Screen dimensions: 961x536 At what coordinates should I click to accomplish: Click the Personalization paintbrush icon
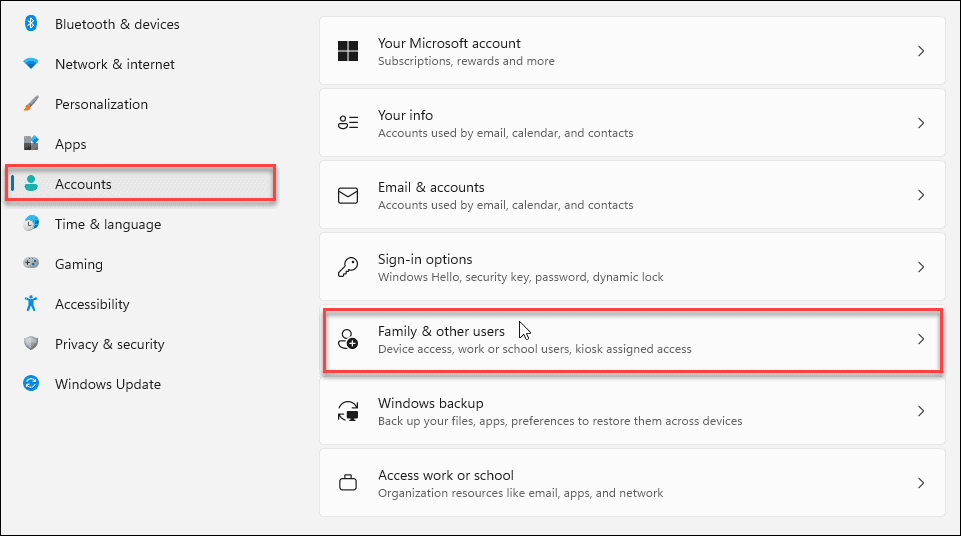click(x=31, y=104)
